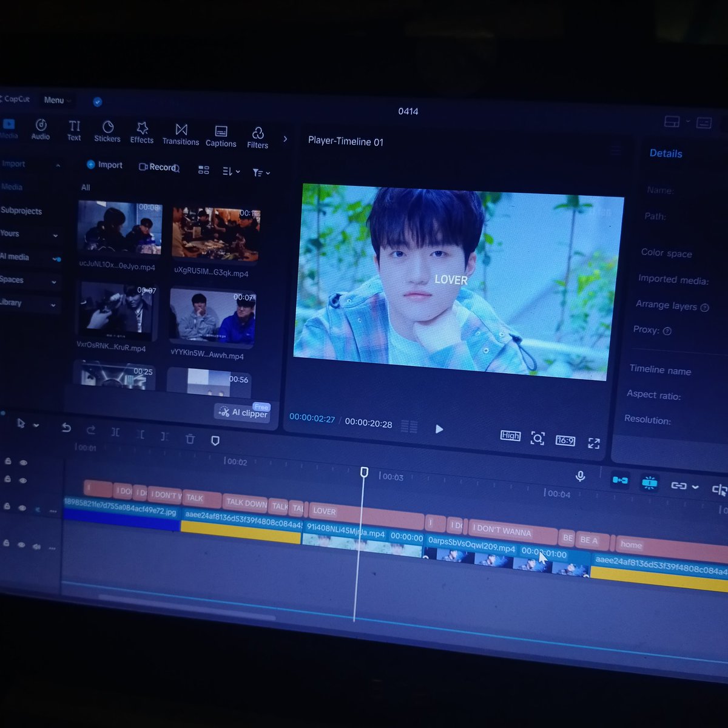Open the High preview quality selector
Viewport: 728px width, 728px height.
coord(511,435)
